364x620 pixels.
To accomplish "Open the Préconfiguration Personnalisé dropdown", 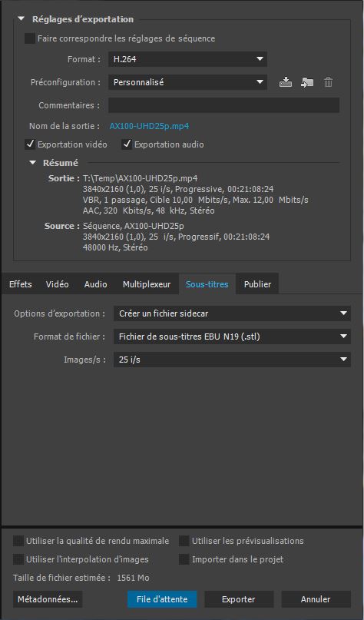I will (x=187, y=82).
